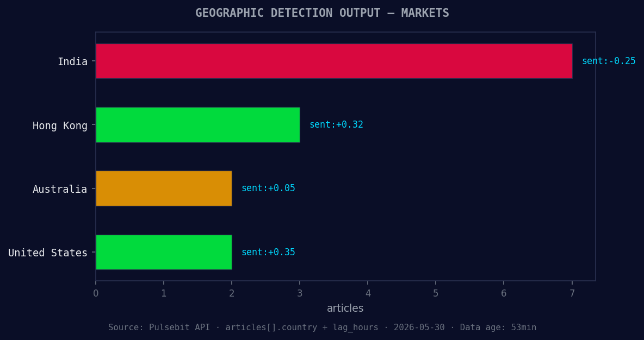
Task: Click the orange Australia bar
Action: point(164,188)
